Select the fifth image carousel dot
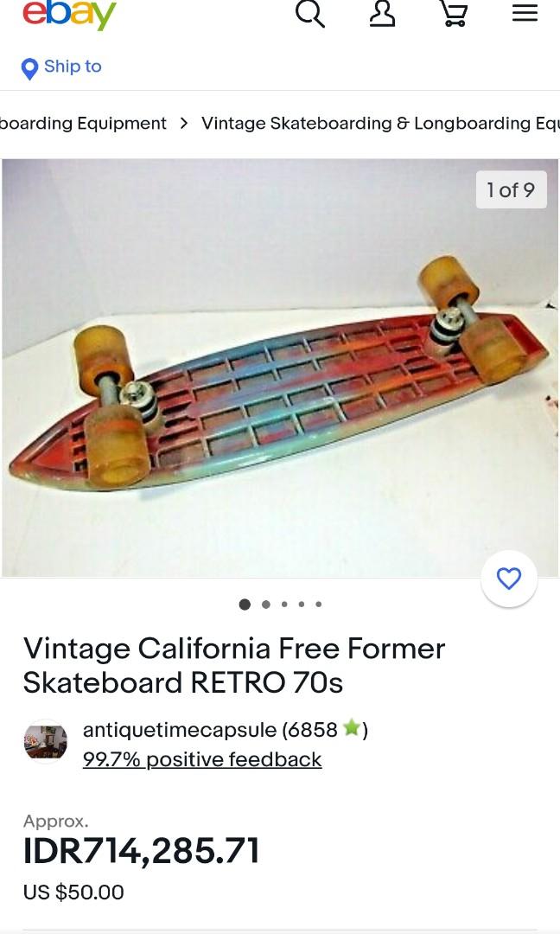560x934 pixels. [319, 604]
